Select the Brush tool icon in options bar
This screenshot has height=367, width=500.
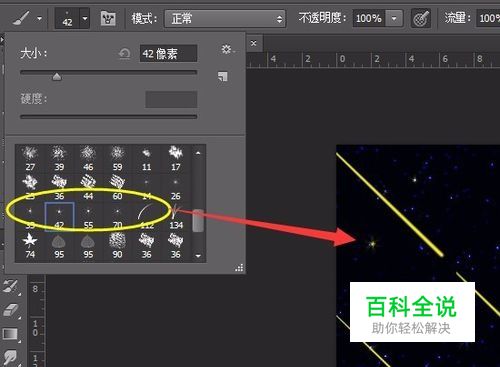[x=21, y=18]
